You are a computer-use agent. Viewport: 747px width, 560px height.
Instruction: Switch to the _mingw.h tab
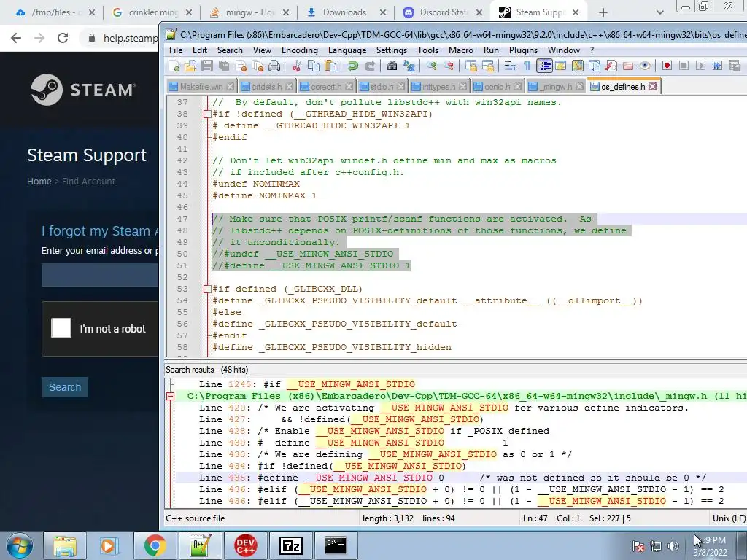coord(557,87)
